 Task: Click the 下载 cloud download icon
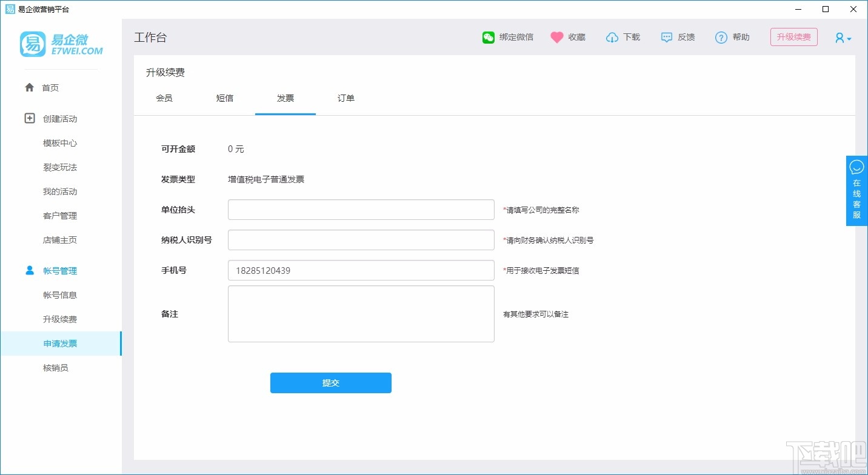click(x=612, y=37)
